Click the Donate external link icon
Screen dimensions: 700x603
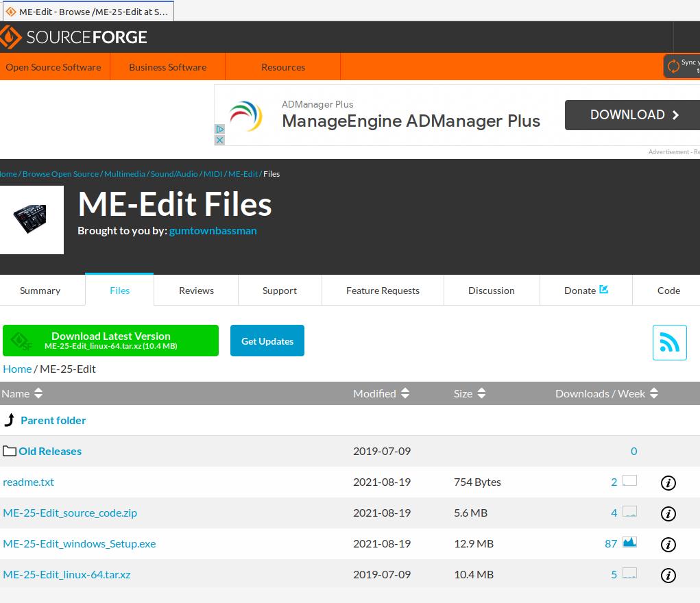tap(603, 289)
